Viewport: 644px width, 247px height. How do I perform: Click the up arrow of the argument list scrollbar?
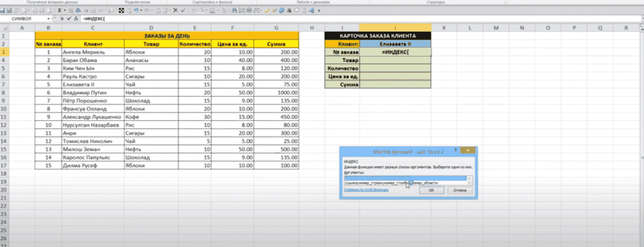coord(470,178)
